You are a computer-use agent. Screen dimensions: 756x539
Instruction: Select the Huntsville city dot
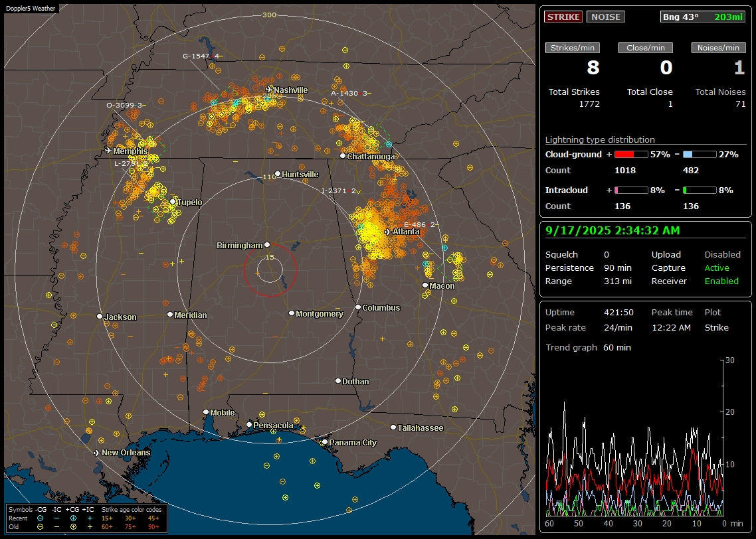(278, 174)
